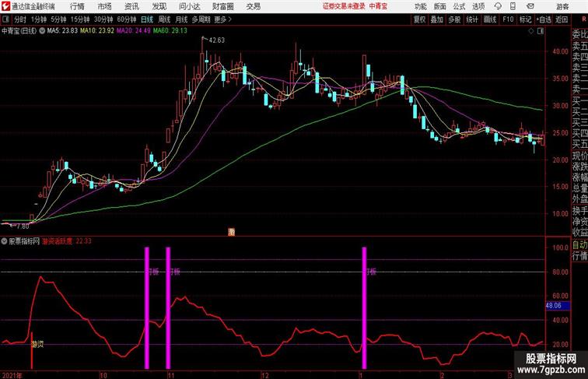Click the 自动 label in right panel
588x379 pixels.
click(579, 245)
